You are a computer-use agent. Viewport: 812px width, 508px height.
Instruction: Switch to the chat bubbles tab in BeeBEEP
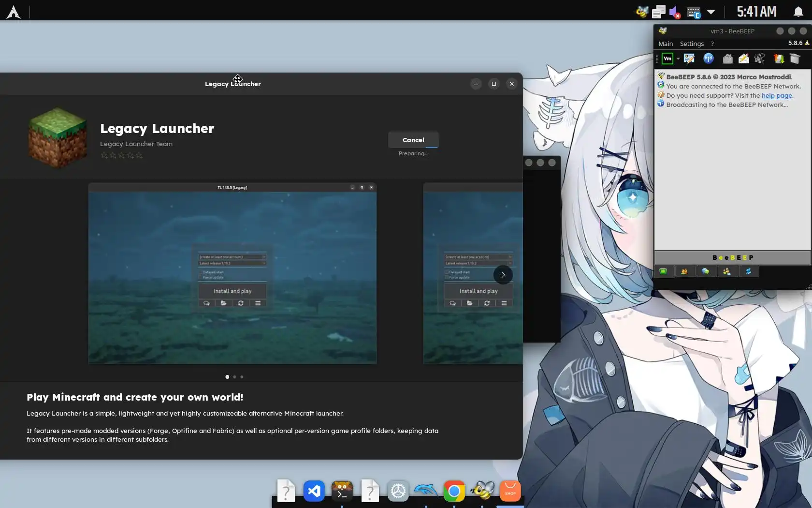[x=706, y=271]
